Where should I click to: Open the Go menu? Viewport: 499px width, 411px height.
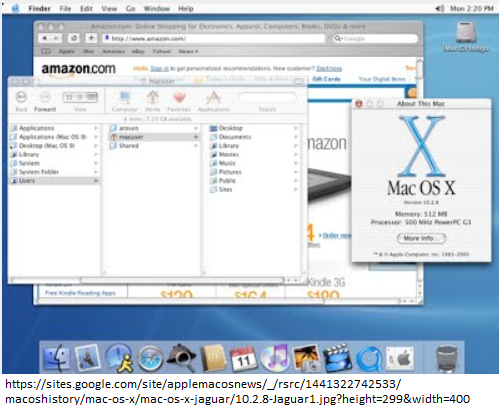130,8
